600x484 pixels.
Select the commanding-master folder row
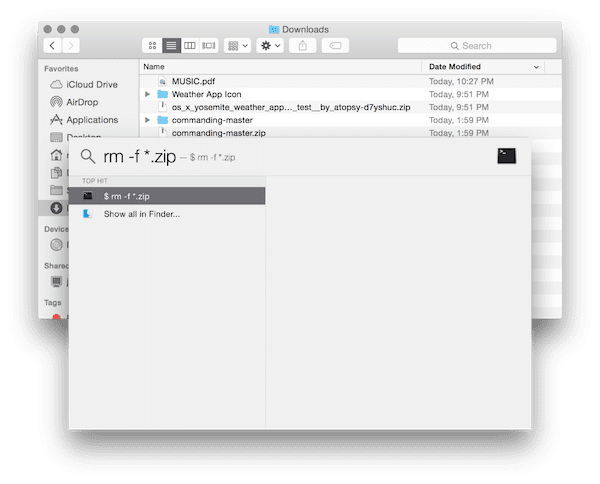(351, 120)
